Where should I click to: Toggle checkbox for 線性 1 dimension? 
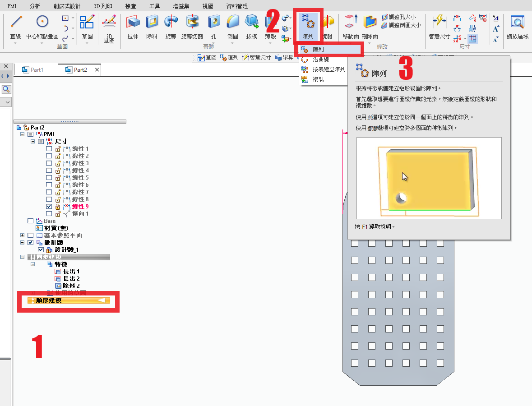tap(49, 148)
